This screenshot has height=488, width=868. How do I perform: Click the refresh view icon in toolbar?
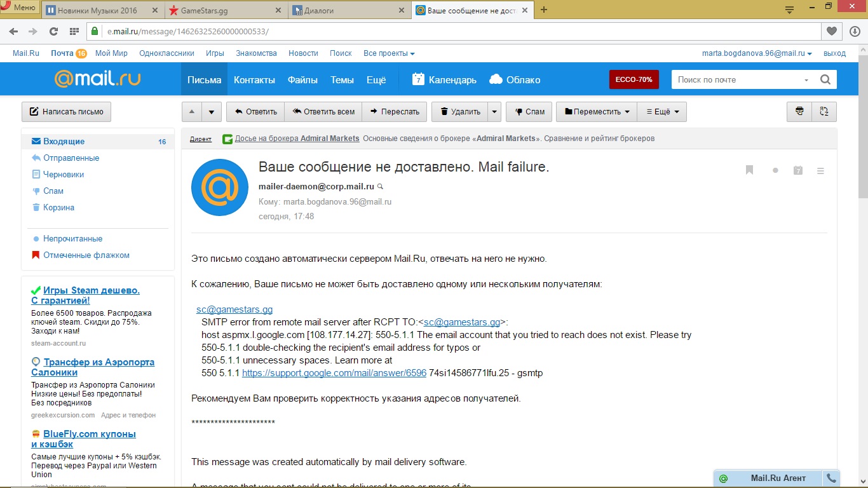tap(824, 111)
